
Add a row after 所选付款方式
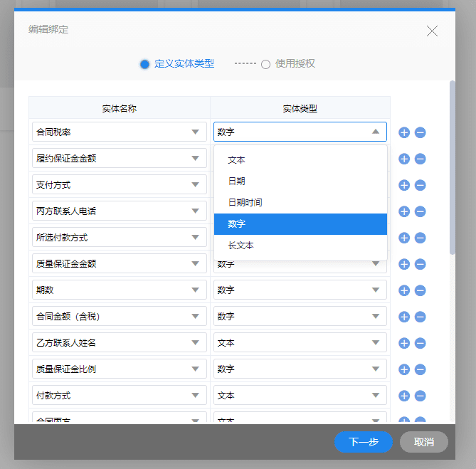(404, 238)
